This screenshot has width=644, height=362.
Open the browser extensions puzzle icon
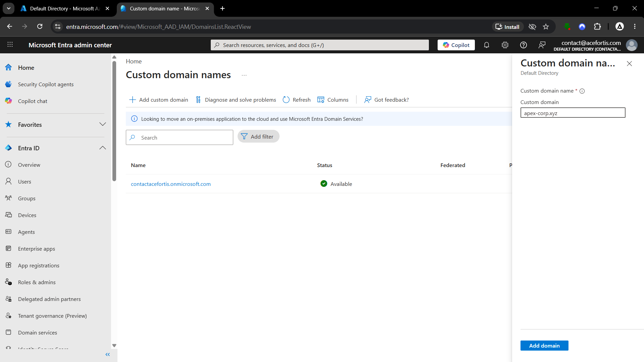pos(597,27)
